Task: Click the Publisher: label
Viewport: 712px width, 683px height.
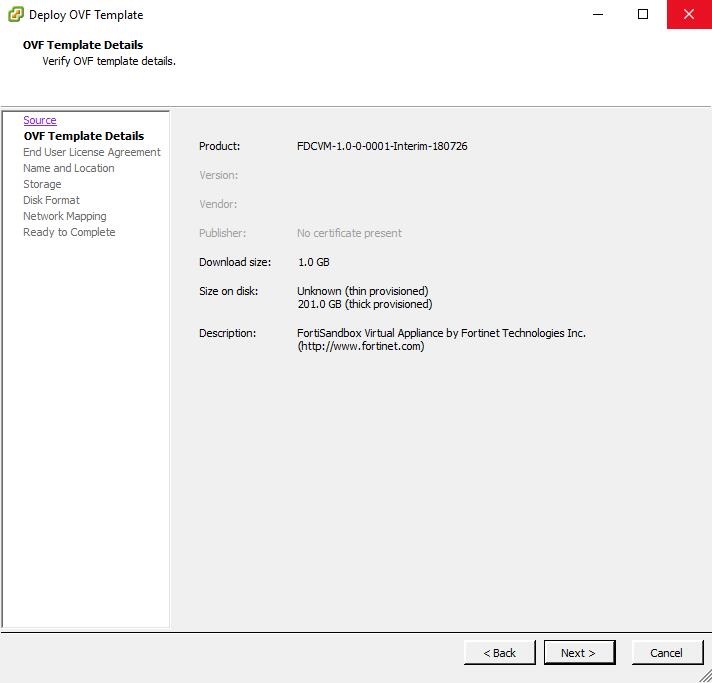Action: [x=222, y=233]
